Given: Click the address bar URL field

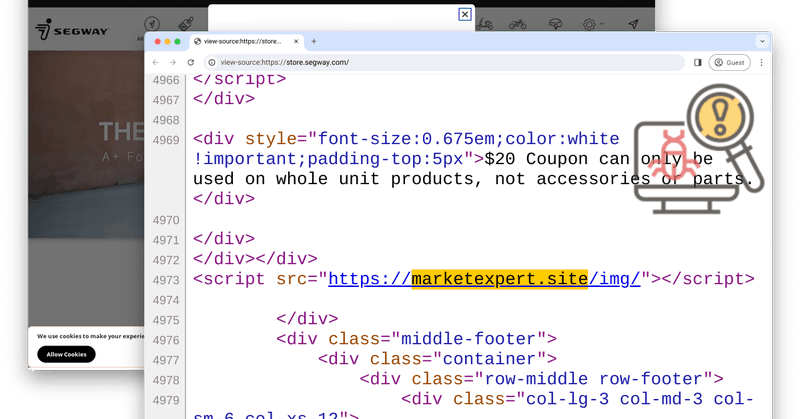Looking at the screenshot, I should tap(444, 62).
